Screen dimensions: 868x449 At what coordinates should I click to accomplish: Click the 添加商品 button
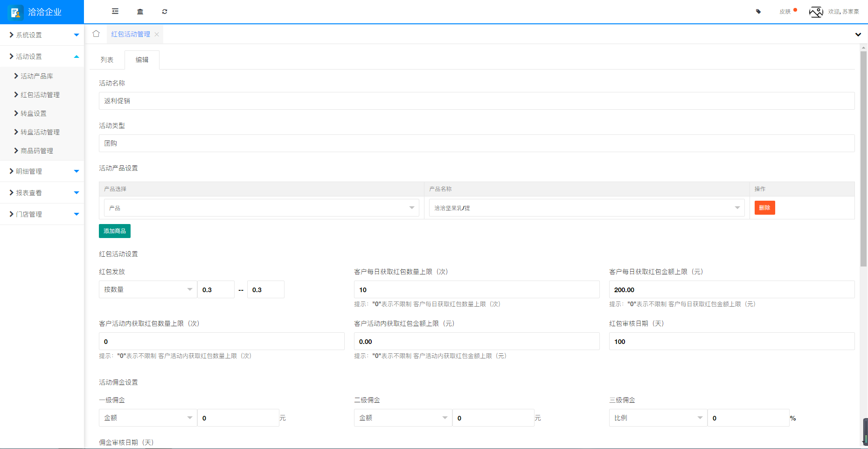(114, 231)
